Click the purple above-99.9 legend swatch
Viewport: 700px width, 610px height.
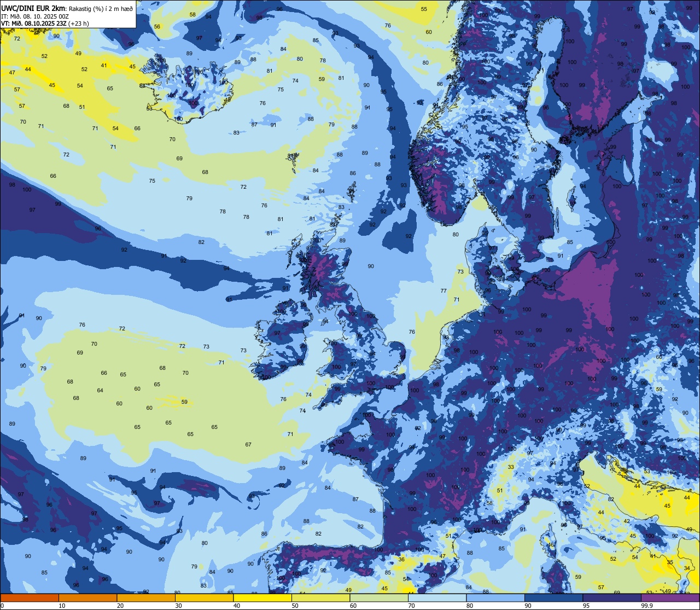[670, 597]
